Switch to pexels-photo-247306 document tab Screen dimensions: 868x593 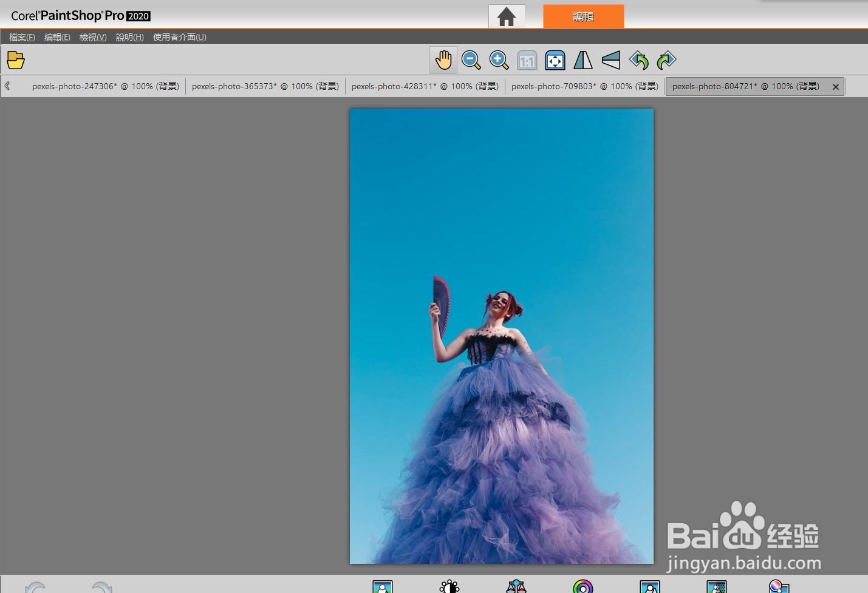point(106,86)
